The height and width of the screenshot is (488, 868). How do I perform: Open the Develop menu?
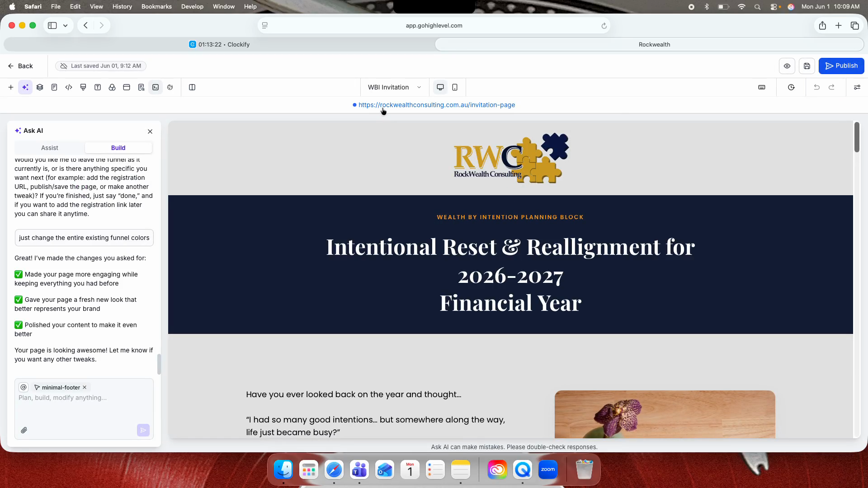coord(192,7)
